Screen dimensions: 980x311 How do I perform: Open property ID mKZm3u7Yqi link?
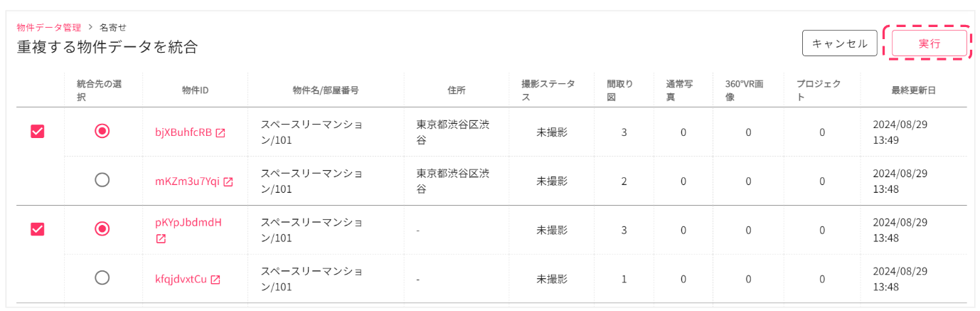coord(188,181)
